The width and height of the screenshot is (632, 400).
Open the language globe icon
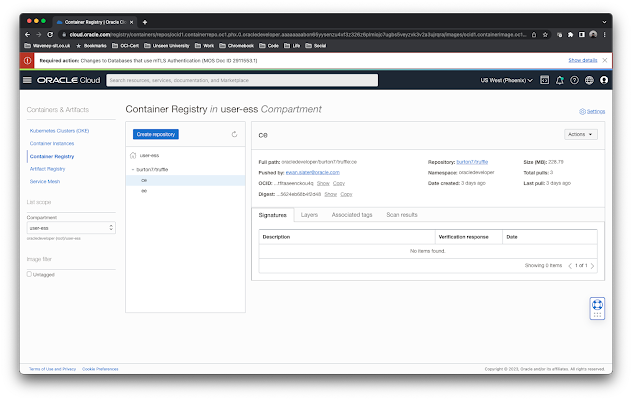589,80
